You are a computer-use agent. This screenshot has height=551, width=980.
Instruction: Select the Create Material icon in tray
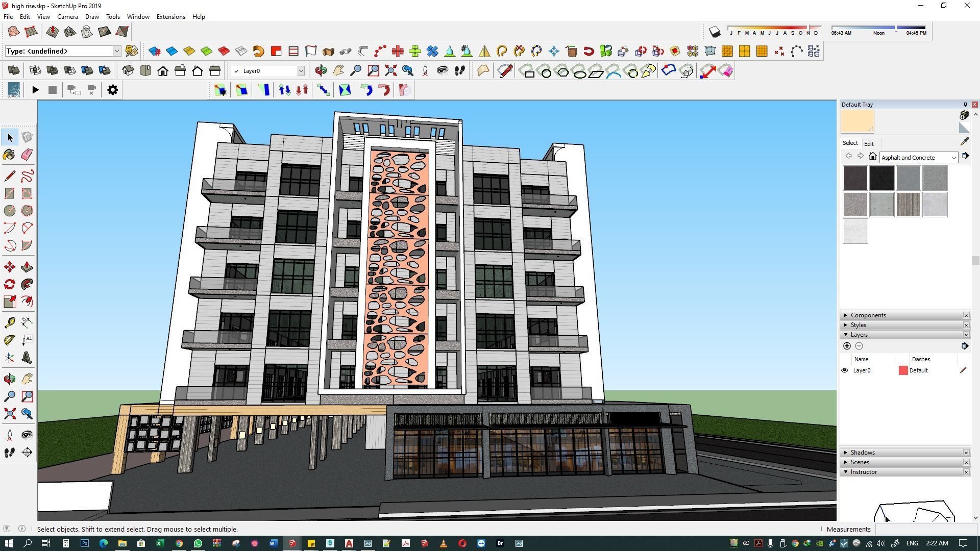pos(964,115)
